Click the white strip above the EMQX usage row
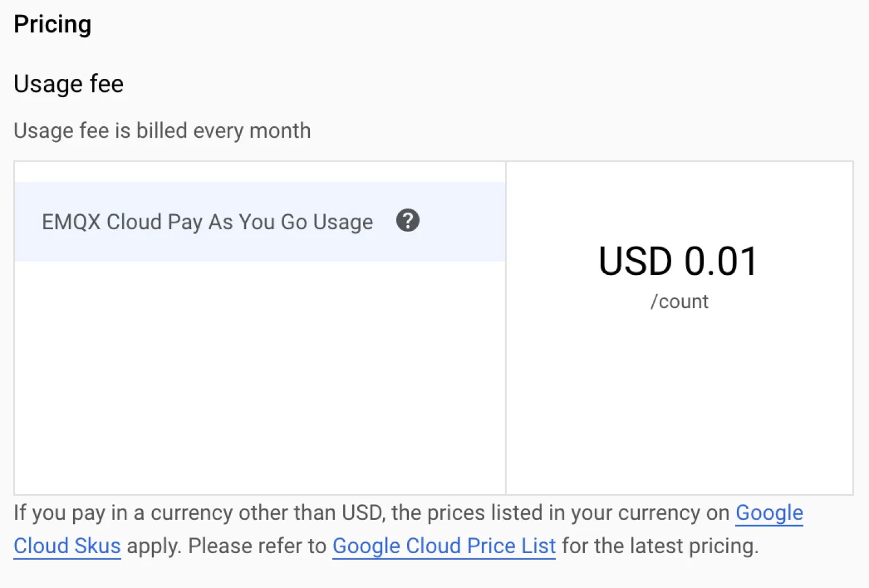Viewport: 869px width, 588px height. click(260, 172)
